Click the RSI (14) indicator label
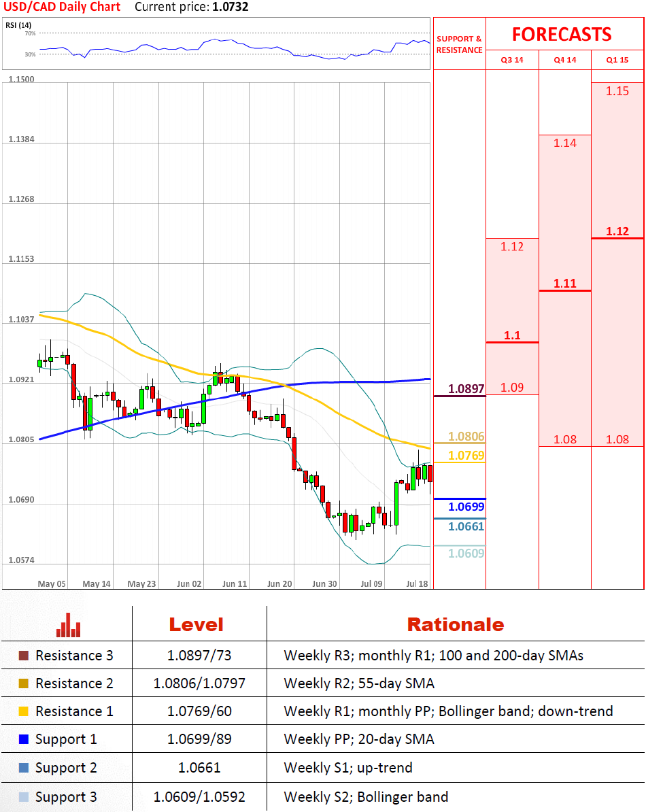This screenshot has height=812, width=646. click(18, 25)
